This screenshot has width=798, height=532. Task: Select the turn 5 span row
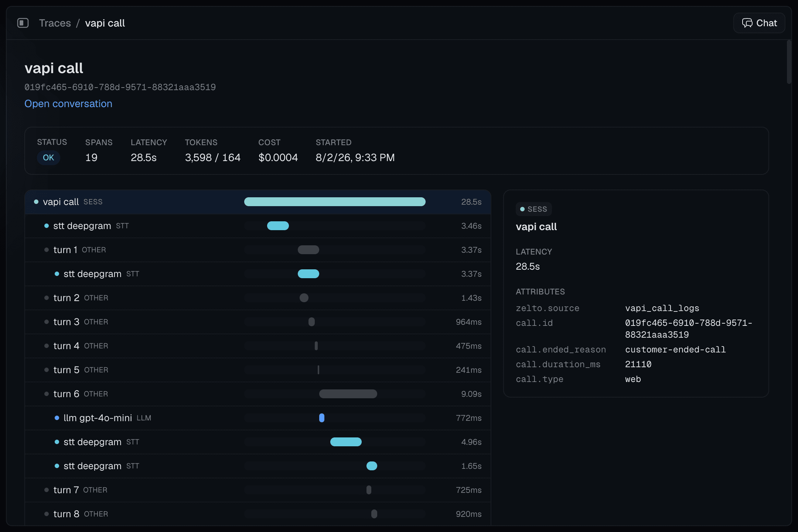(258, 370)
